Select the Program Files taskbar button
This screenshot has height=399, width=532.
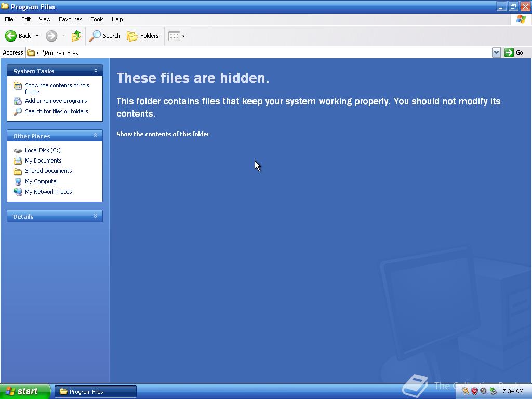tap(96, 392)
